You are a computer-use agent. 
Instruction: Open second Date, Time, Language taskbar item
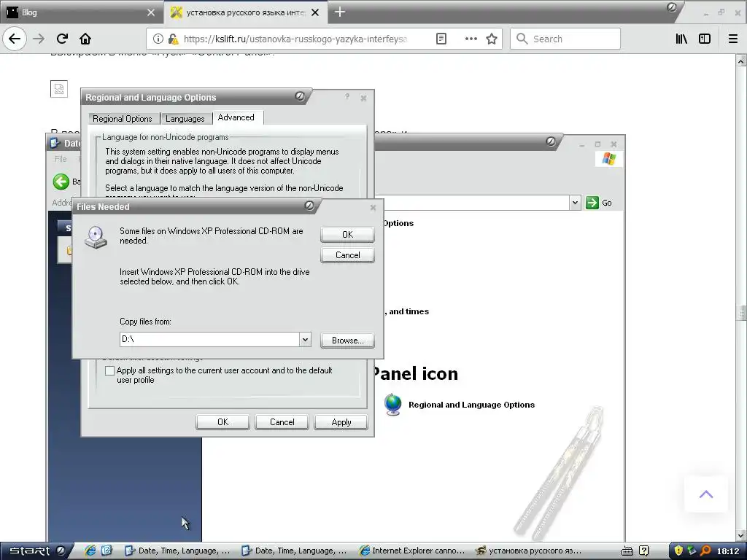294,551
